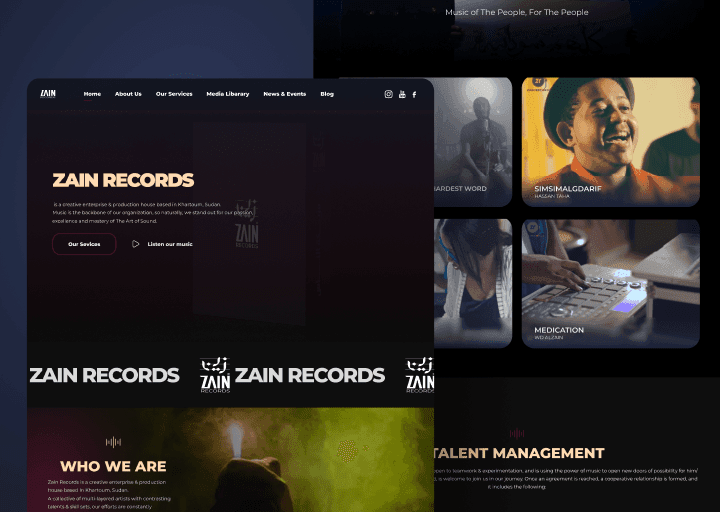Click the first Zain Records banner text
Image resolution: width=720 pixels, height=512 pixels.
click(x=105, y=375)
